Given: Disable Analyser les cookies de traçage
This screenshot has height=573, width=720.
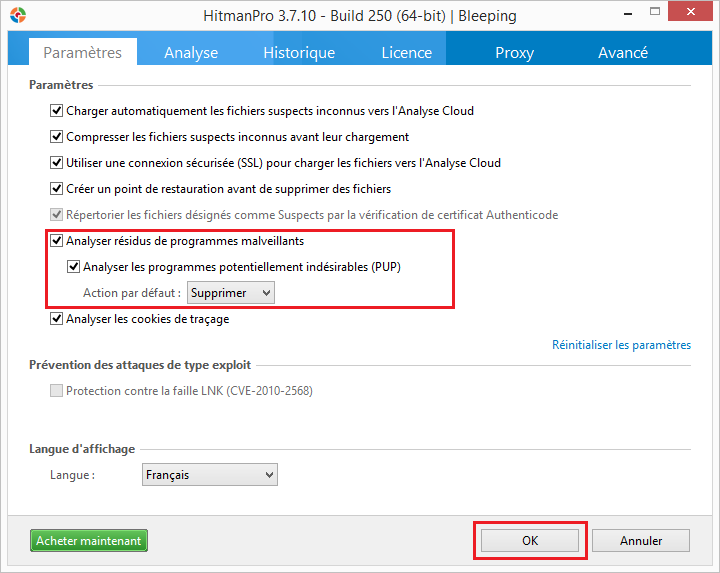Looking at the screenshot, I should tap(56, 319).
